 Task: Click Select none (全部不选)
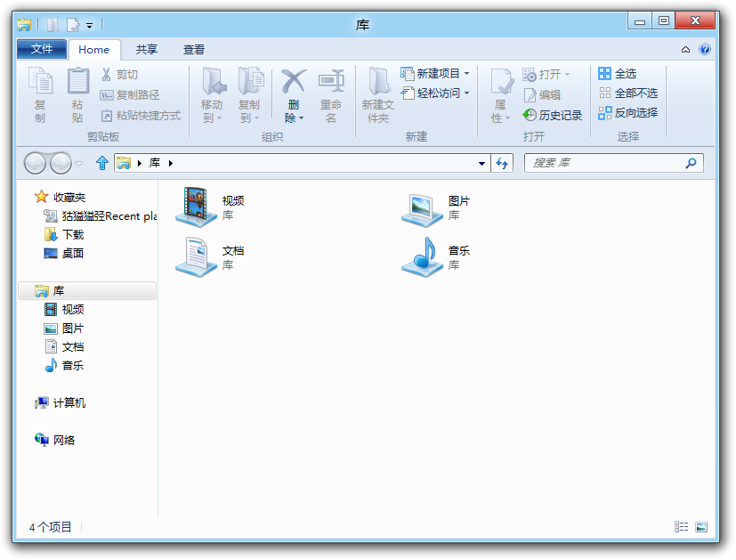628,93
